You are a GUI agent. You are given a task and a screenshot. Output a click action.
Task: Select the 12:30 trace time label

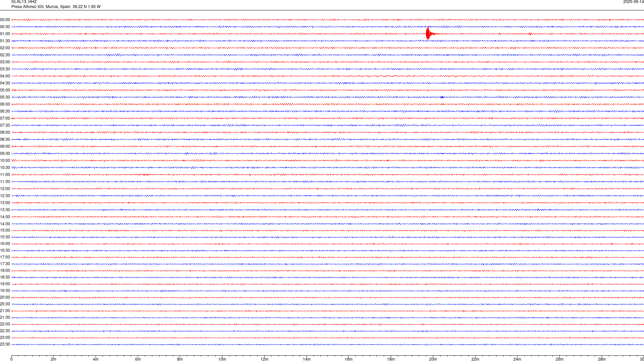pyautogui.click(x=5, y=196)
